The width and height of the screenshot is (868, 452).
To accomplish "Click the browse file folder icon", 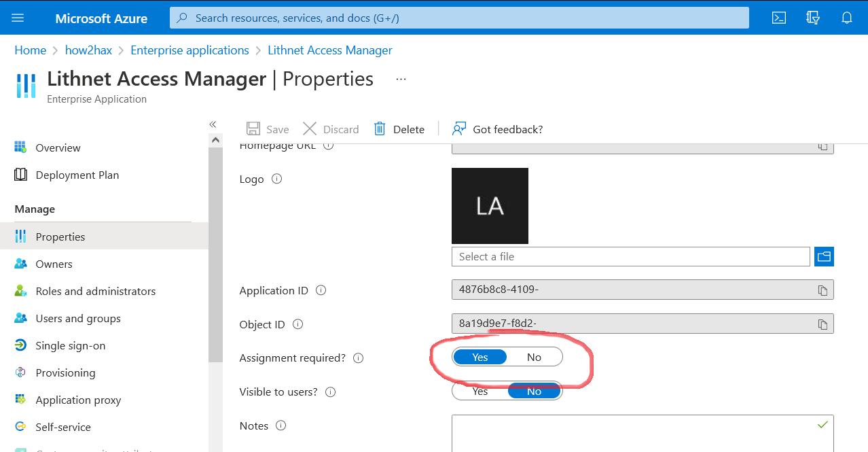I will [x=824, y=257].
